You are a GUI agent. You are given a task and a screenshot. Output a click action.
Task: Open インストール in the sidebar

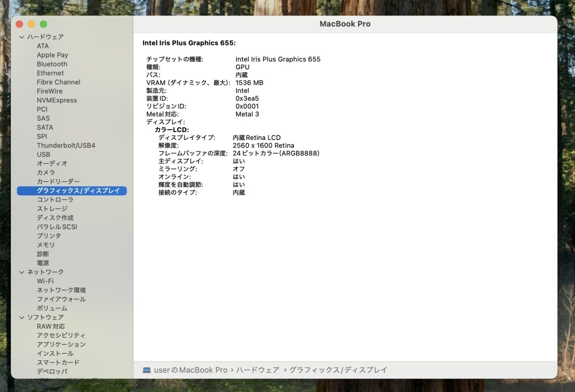point(55,354)
